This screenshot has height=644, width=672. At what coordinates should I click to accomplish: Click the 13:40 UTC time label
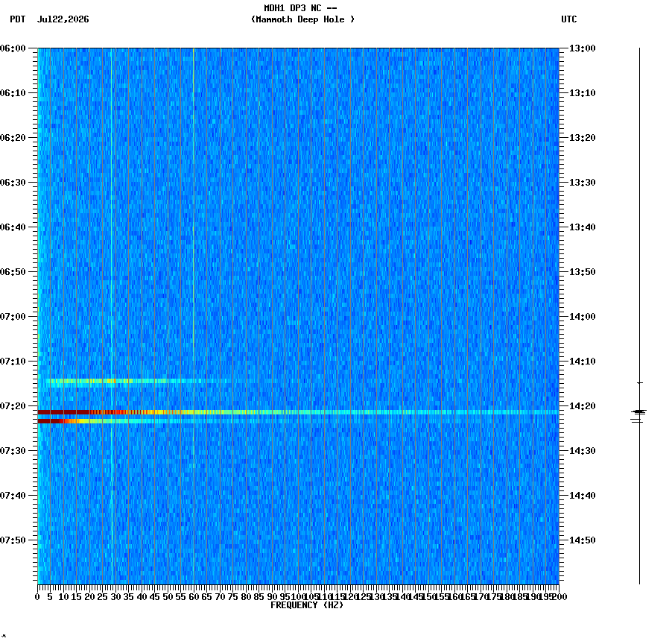(583, 227)
